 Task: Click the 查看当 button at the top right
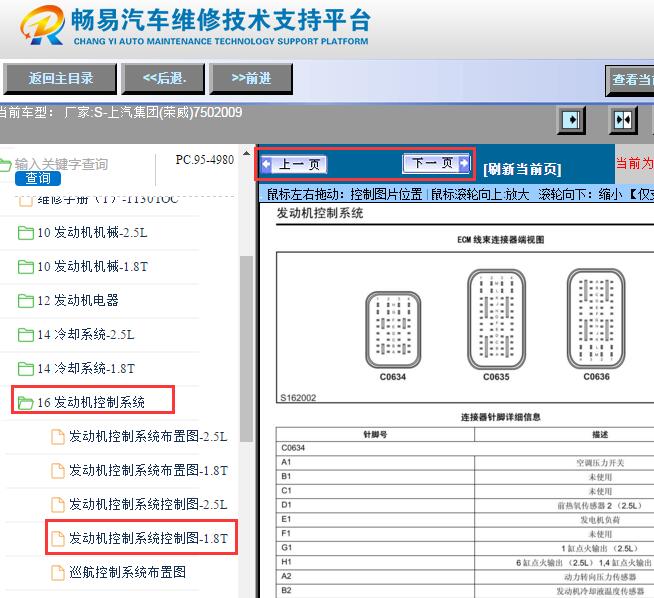coord(630,80)
